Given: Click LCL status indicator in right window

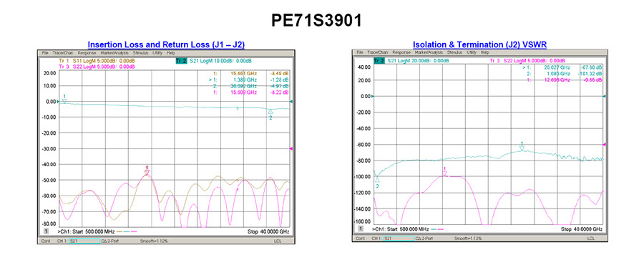Looking at the screenshot, I should 590,239.
